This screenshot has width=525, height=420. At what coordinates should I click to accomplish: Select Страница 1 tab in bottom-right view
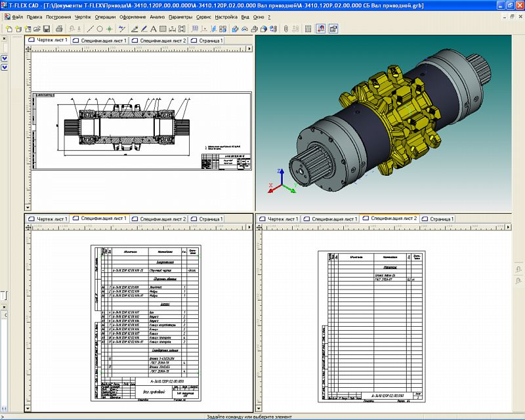coord(438,218)
